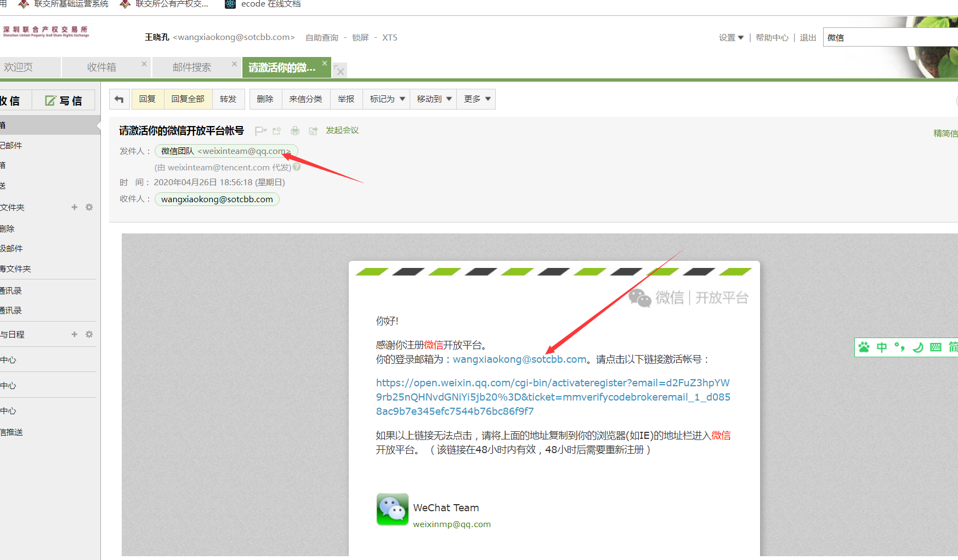This screenshot has height=560, width=958.
Task: Open the 日程 item in the sidebar
Action: point(13,334)
